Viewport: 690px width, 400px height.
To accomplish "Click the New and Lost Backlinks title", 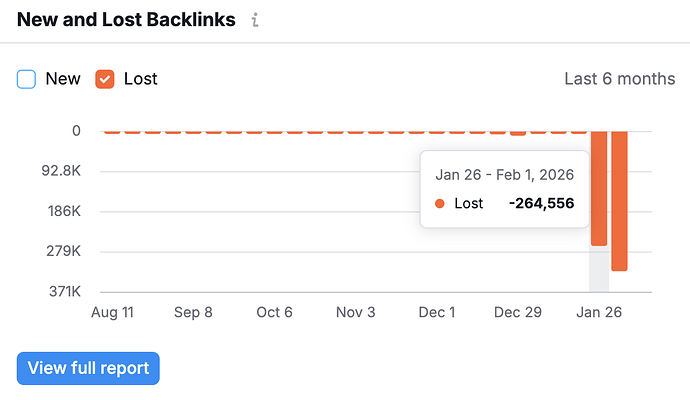I will [x=126, y=20].
